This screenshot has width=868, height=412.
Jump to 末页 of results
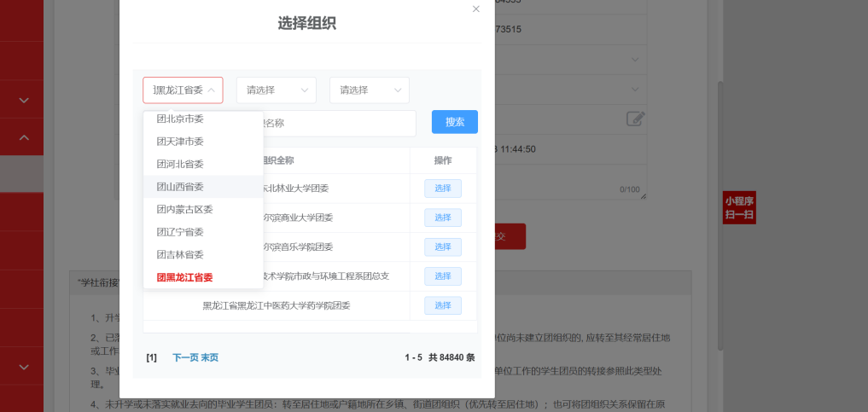210,357
